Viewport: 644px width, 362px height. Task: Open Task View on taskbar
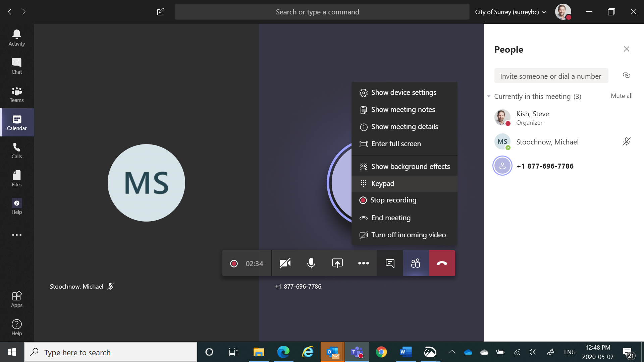click(x=233, y=352)
